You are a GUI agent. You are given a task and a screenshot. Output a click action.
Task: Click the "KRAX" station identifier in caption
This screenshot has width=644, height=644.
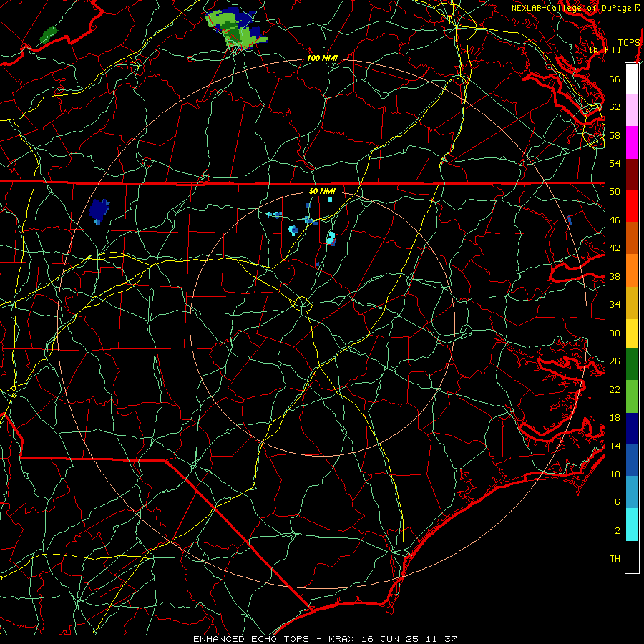(x=343, y=639)
